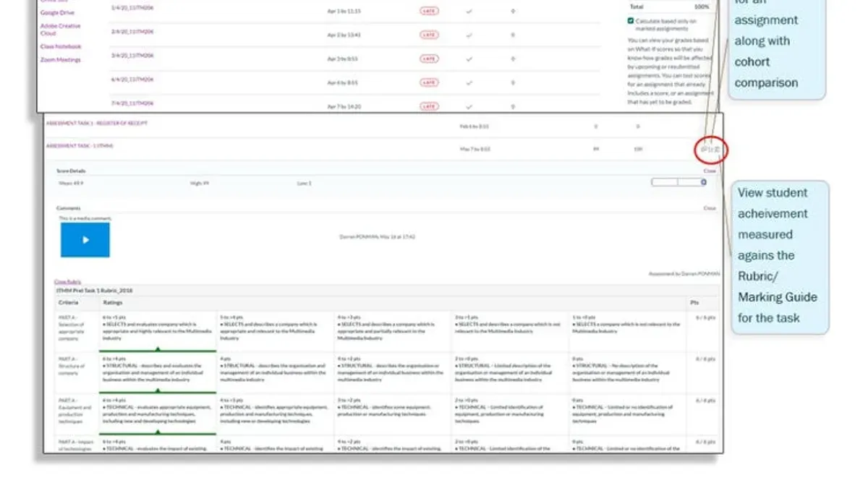Click the Total 100% weighting row
868x488 pixels.
669,7
